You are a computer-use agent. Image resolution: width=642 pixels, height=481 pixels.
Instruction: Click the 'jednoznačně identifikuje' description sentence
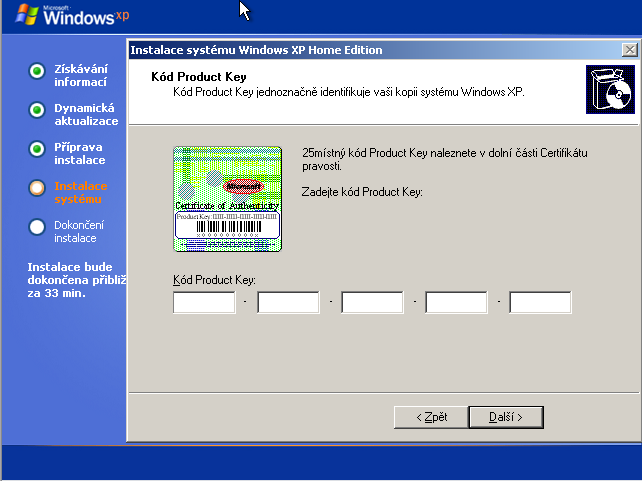(x=348, y=92)
